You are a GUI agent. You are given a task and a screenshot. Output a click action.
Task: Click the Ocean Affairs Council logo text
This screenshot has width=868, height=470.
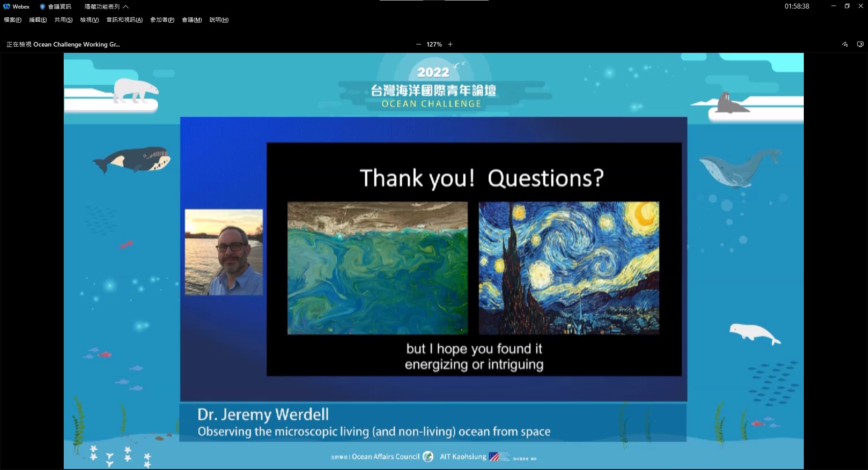[x=386, y=456]
